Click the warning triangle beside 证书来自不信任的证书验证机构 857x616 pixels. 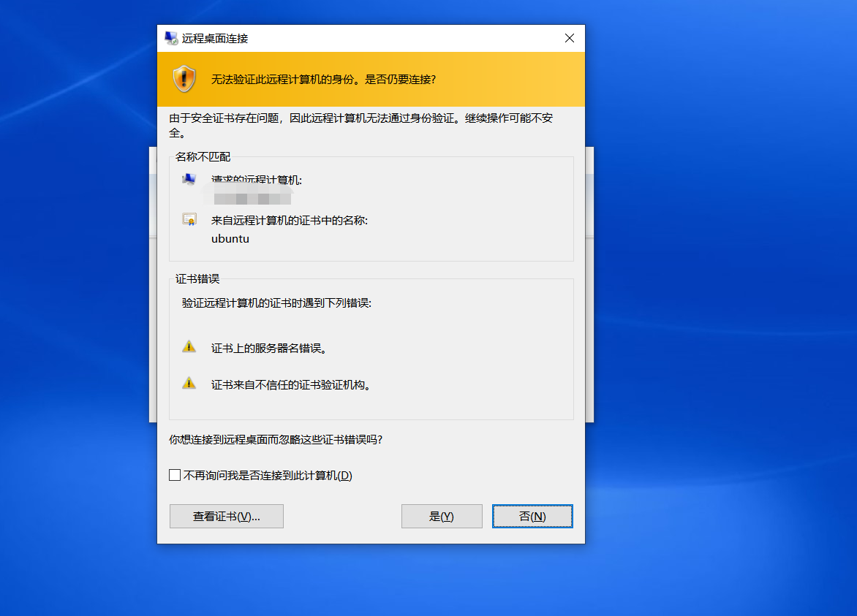189,383
